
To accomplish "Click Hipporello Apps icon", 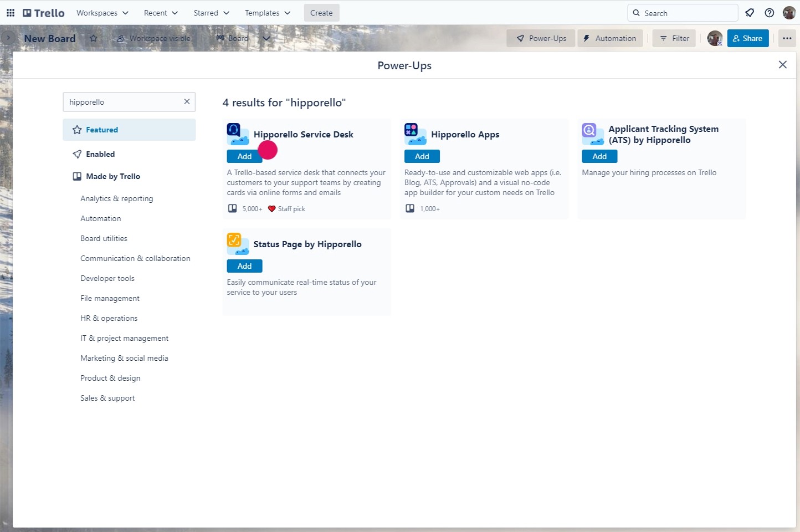I will tap(416, 134).
